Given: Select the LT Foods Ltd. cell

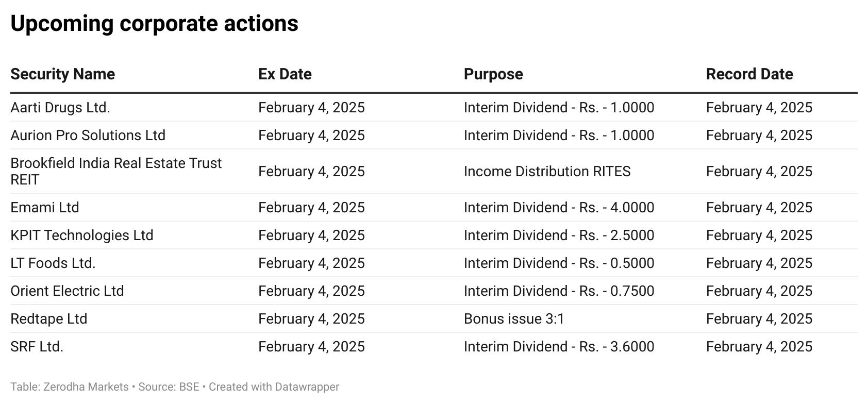Looking at the screenshot, I should tap(53, 263).
